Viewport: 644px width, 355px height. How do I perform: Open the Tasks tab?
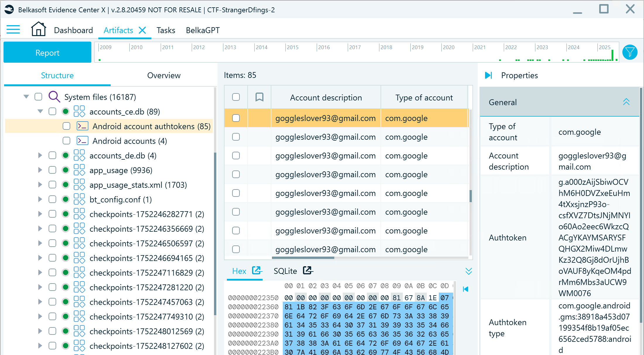(166, 30)
